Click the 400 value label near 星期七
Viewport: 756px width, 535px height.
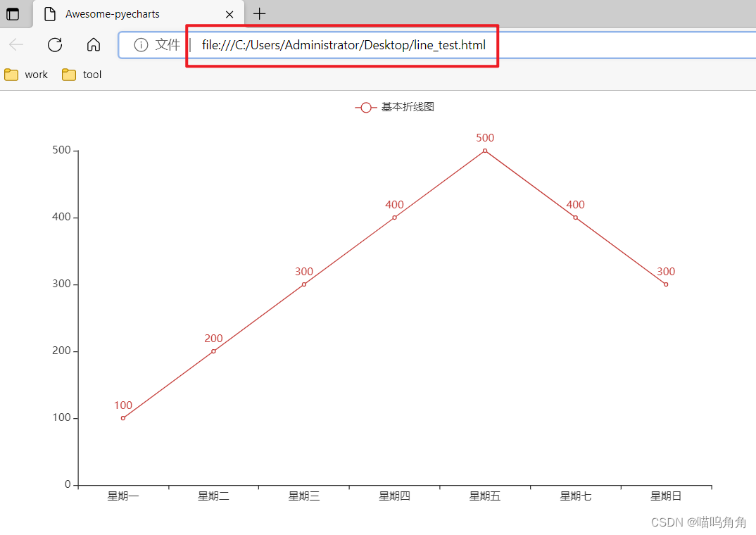pyautogui.click(x=574, y=205)
